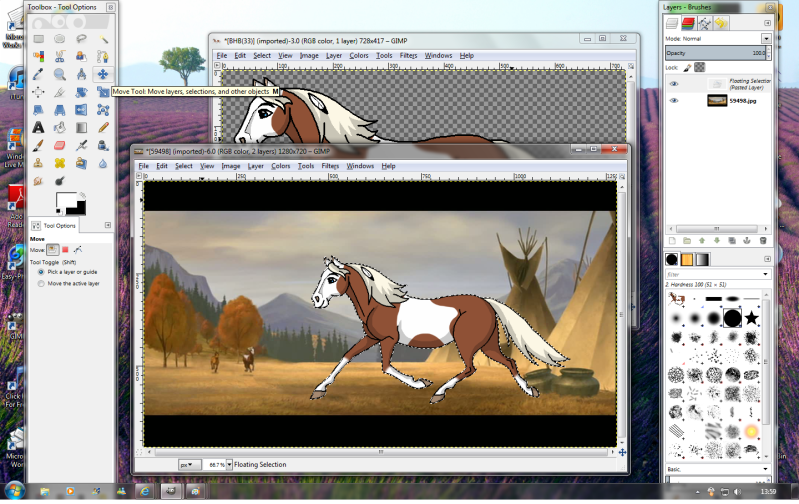This screenshot has width=799, height=504.
Task: Open the brush filter tag dropdown
Action: [x=765, y=275]
